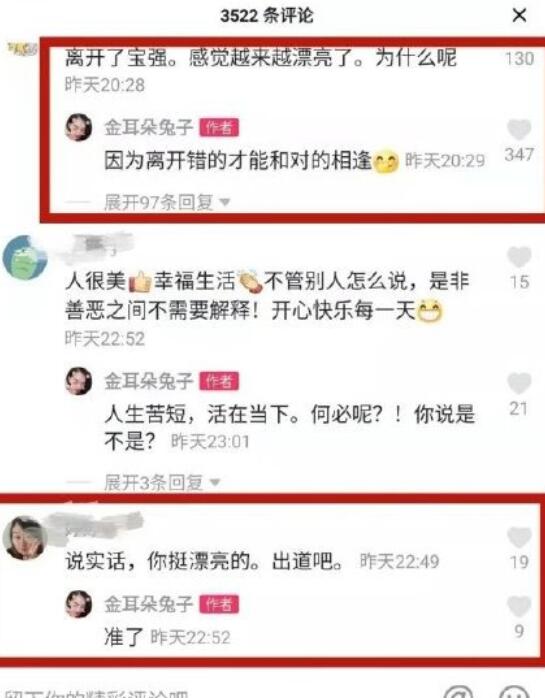Tap the comment '说实话，你挺漂亮的。出道吧。'
Image resolution: width=545 pixels, height=698 pixels.
204,561
